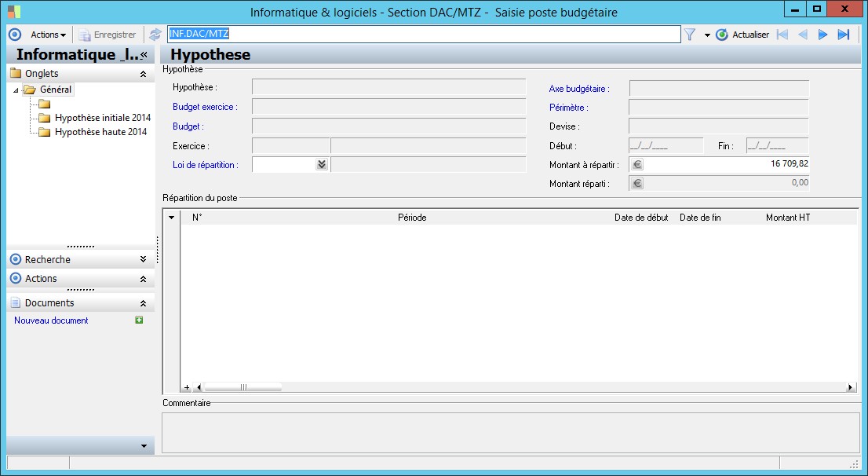Image resolution: width=868 pixels, height=476 pixels.
Task: Collapse the left sidebar with double chevron
Action: pos(144,54)
